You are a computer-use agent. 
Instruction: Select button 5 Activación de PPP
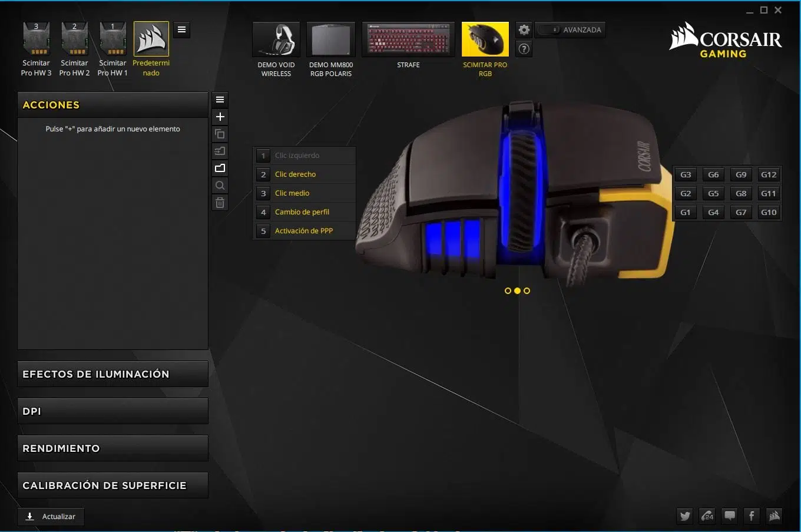[x=305, y=231]
